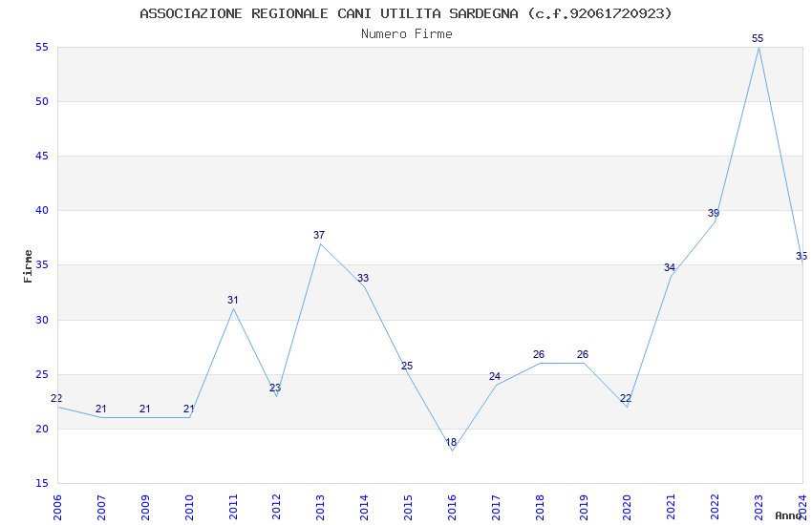The height and width of the screenshot is (525, 812).
Task: Click the x-axis year 2017
Action: (x=496, y=507)
